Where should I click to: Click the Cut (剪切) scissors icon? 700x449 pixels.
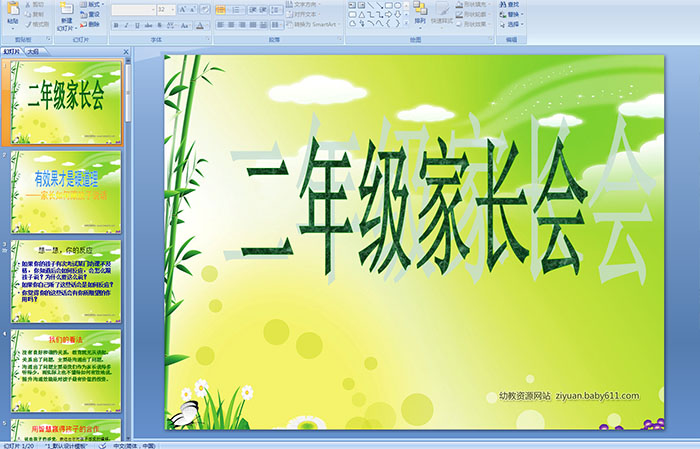[28, 4]
